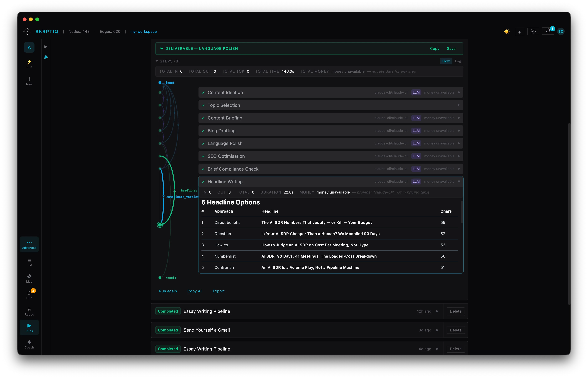Click the Total Time 446.0s value
Image resolution: width=588 pixels, height=378 pixels.
pyautogui.click(x=288, y=71)
